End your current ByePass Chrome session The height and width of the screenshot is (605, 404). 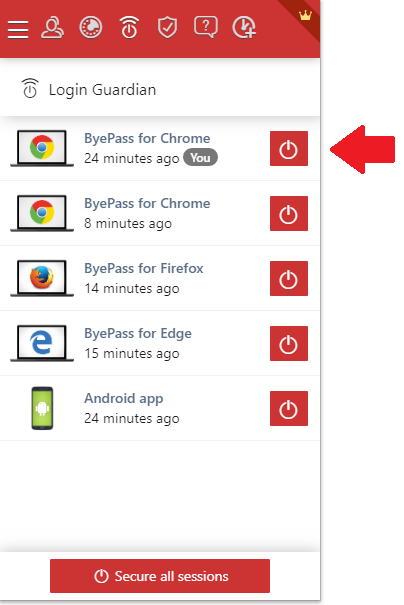289,149
